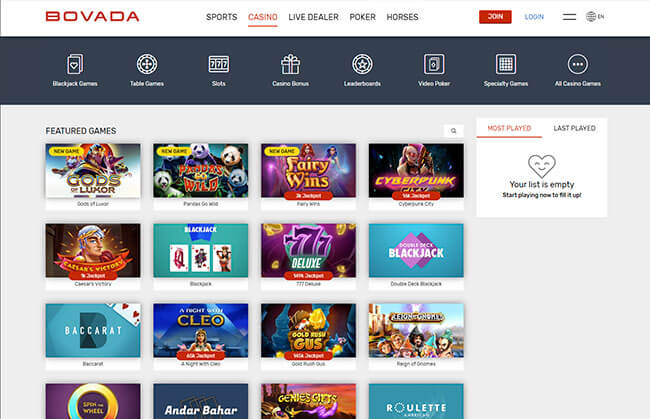Open the Gods of Luxor game thumbnail
The height and width of the screenshot is (419, 650).
(93, 171)
